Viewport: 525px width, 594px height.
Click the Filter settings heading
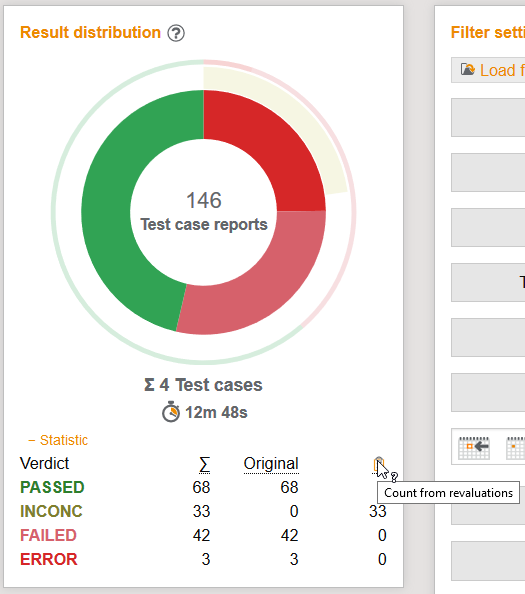point(488,33)
